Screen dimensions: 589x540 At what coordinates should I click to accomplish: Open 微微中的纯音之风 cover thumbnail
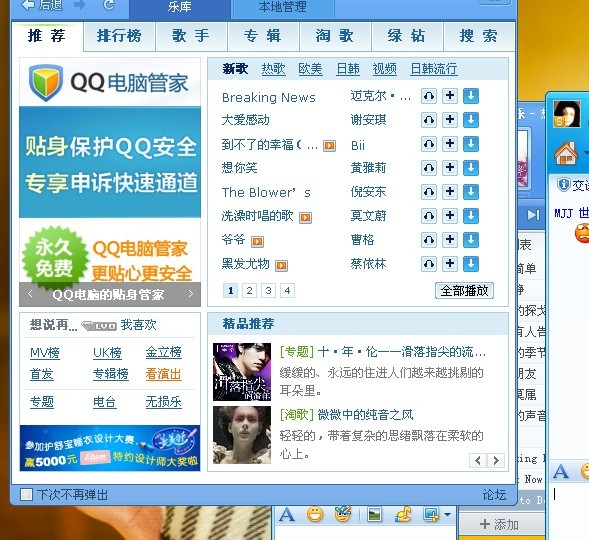pos(242,434)
